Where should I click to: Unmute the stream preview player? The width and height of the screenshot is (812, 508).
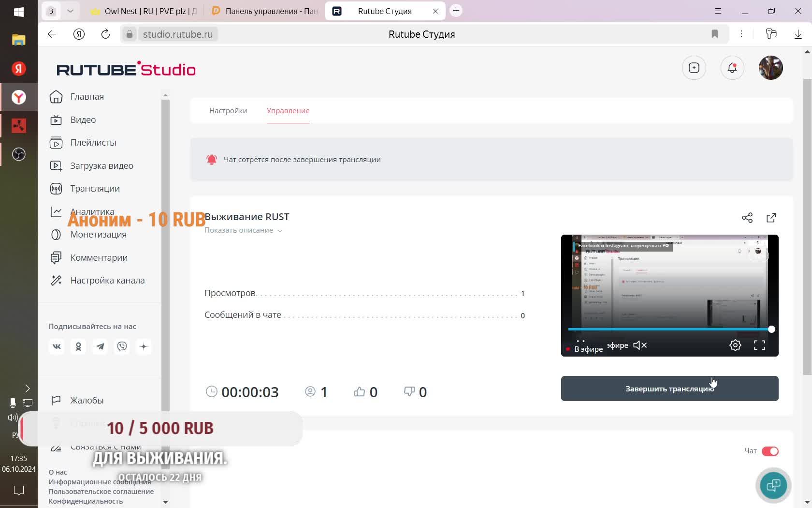point(640,345)
